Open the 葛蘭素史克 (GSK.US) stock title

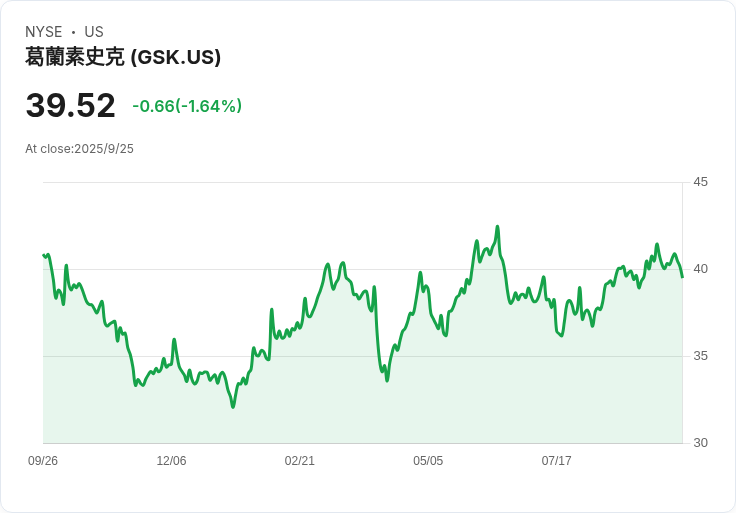pyautogui.click(x=123, y=57)
